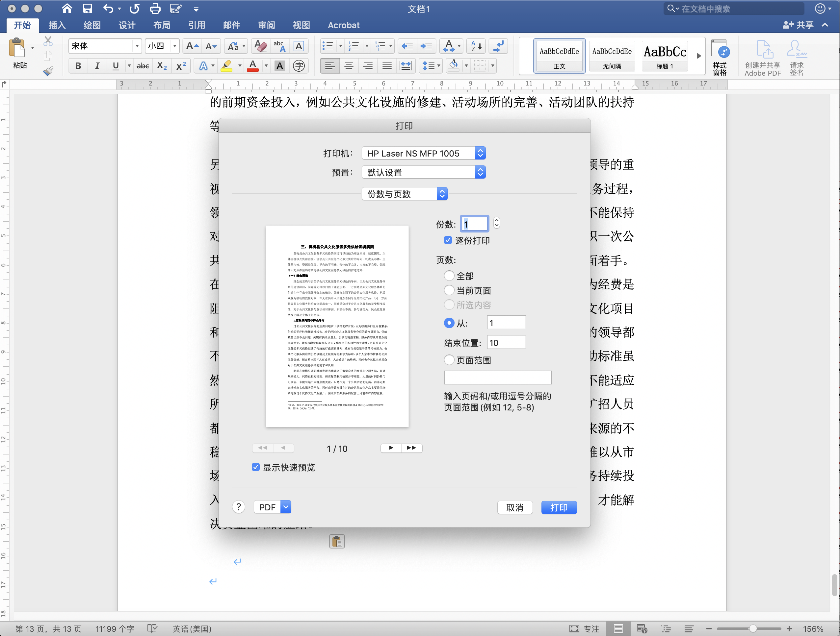Apply strikethrough to text
The image size is (840, 636).
143,65
